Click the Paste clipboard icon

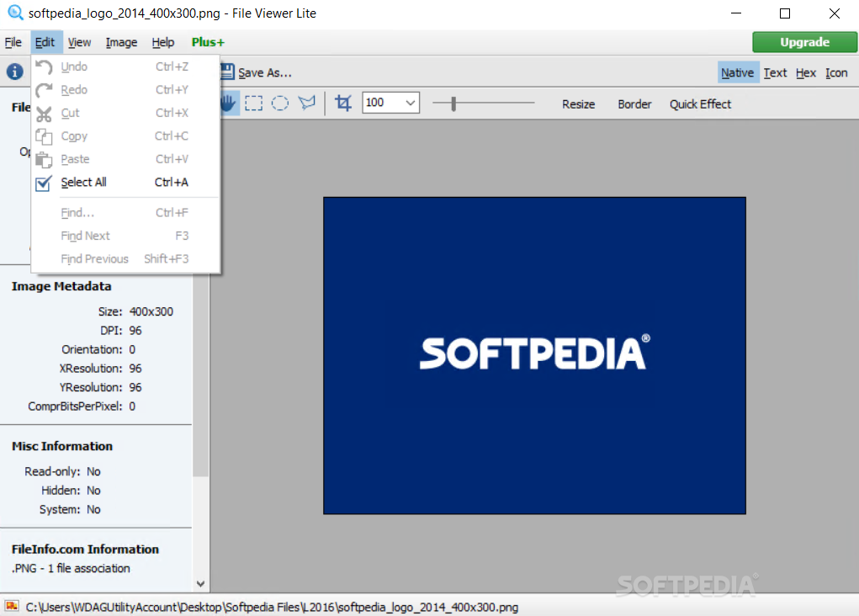(44, 160)
